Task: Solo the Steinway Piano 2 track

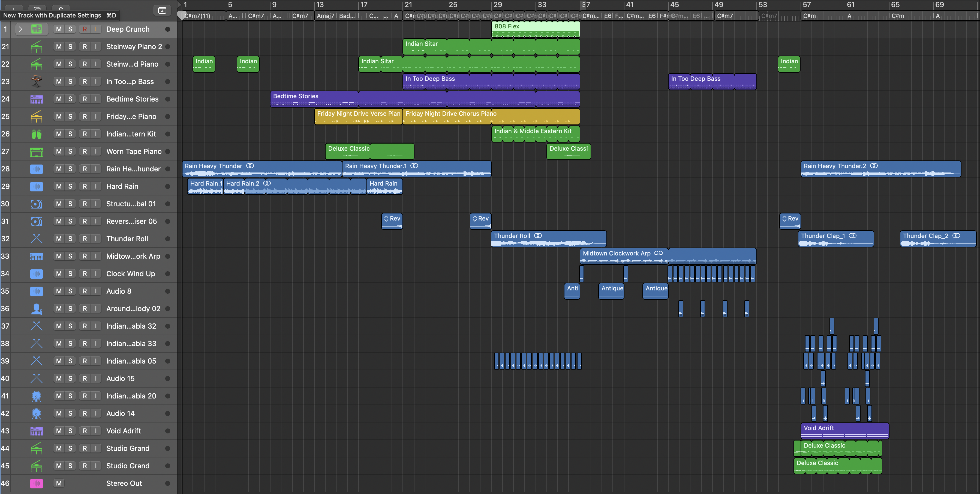Action: pos(70,46)
